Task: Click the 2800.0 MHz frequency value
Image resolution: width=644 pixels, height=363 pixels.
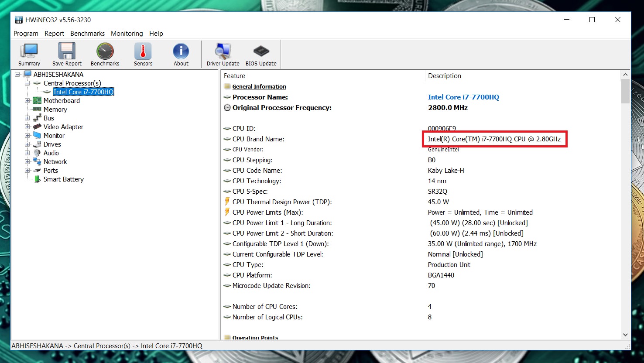Action: point(448,108)
